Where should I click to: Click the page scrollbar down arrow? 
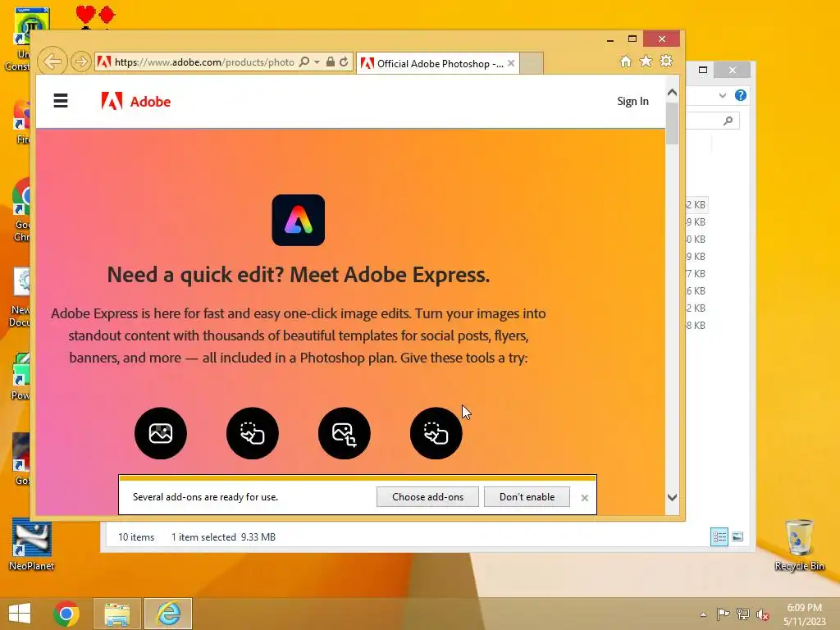pyautogui.click(x=673, y=497)
